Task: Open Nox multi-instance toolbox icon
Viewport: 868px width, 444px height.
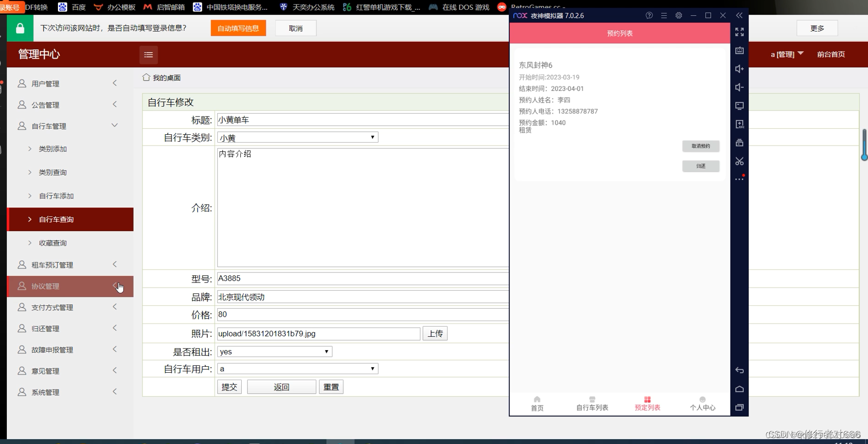Action: [739, 143]
